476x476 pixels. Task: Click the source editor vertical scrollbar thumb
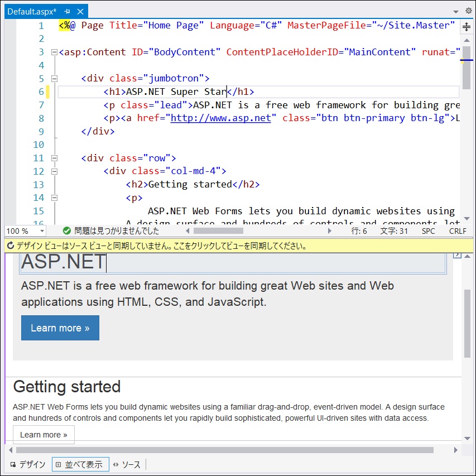point(467,68)
